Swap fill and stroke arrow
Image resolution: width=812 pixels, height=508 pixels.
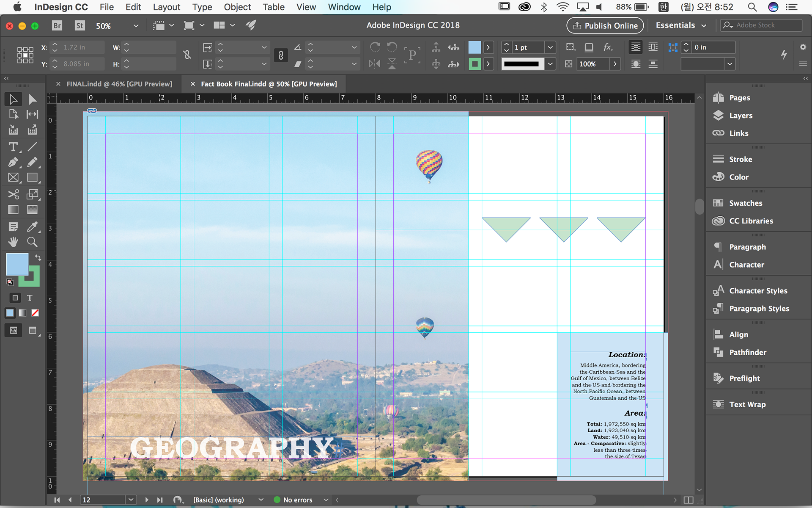[38, 257]
